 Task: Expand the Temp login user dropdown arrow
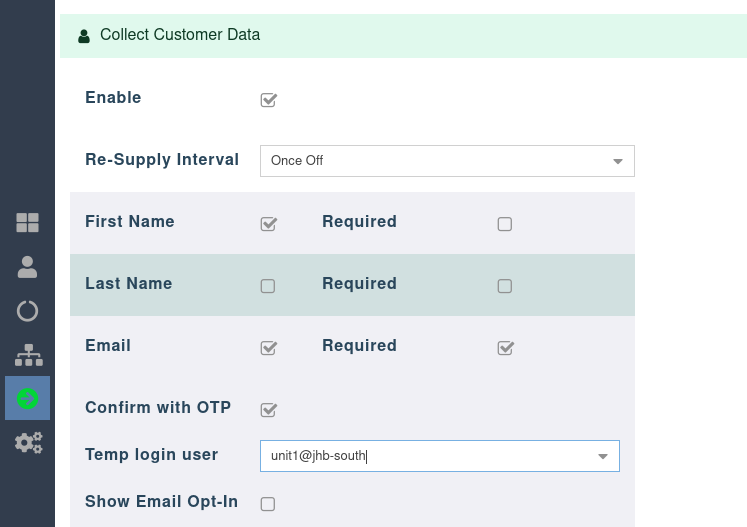[603, 456]
